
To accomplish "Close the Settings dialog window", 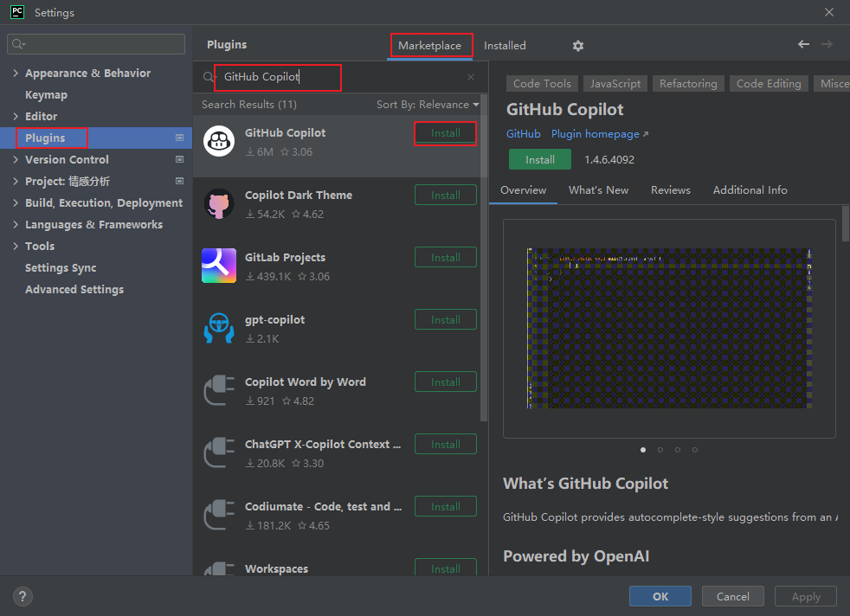I will pos(829,12).
